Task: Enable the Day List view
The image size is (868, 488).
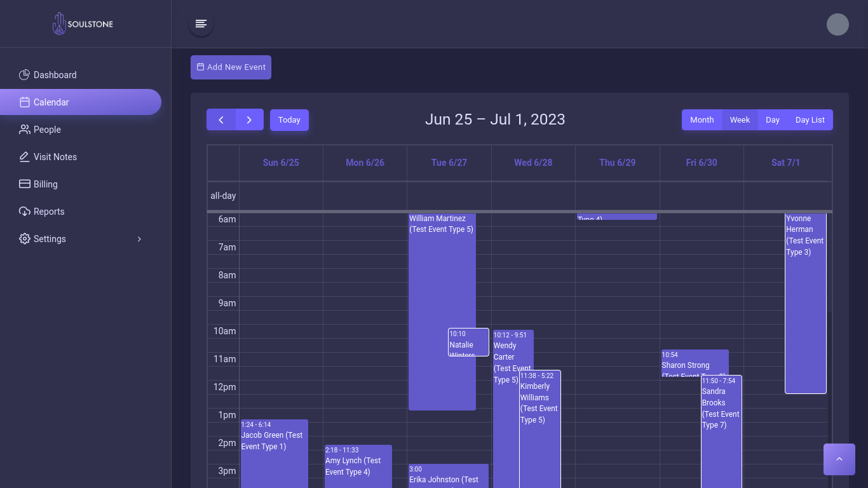Action: 810,119
